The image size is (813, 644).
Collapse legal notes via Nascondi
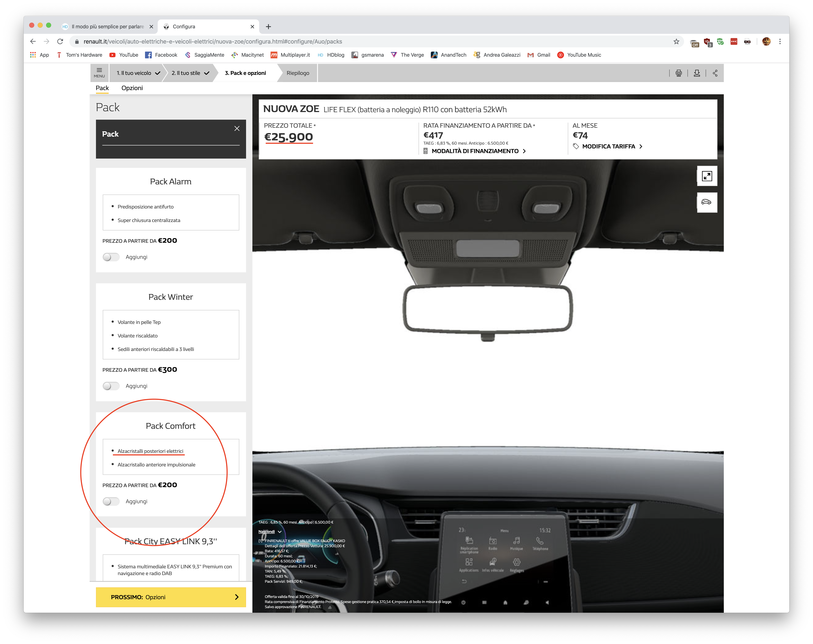coord(270,532)
